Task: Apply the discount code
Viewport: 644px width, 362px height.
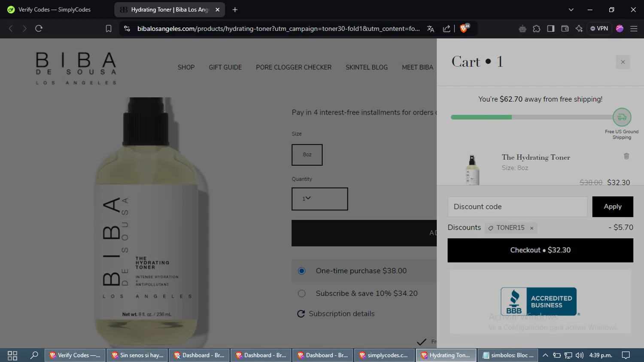Action: pyautogui.click(x=613, y=207)
